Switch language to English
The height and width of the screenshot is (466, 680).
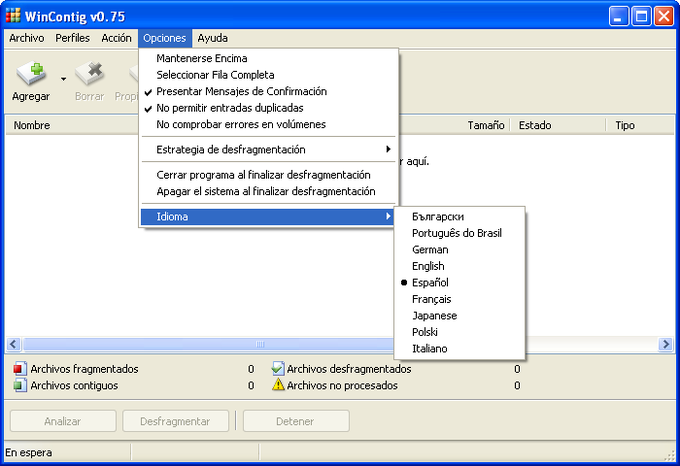460,266
